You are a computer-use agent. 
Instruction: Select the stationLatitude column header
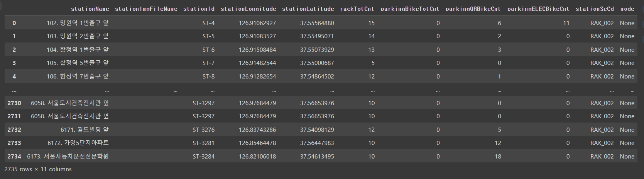tap(308, 9)
